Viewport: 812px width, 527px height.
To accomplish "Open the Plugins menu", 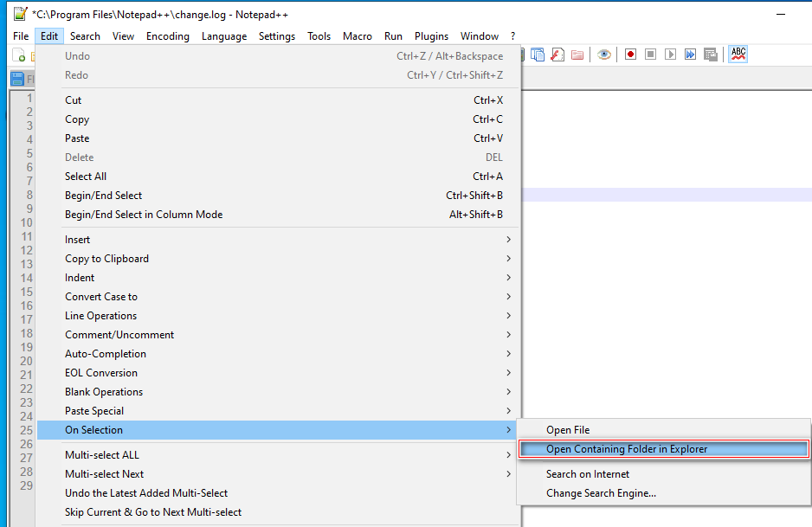I will (x=431, y=36).
